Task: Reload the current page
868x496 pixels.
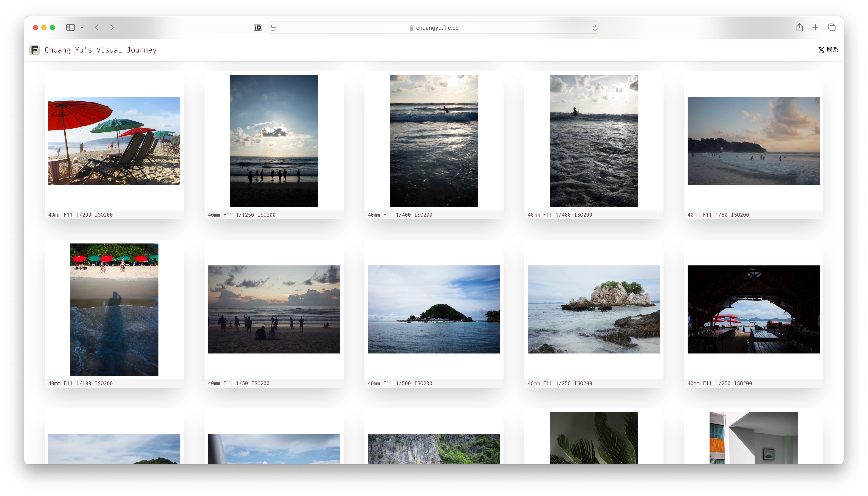Action: [x=594, y=28]
